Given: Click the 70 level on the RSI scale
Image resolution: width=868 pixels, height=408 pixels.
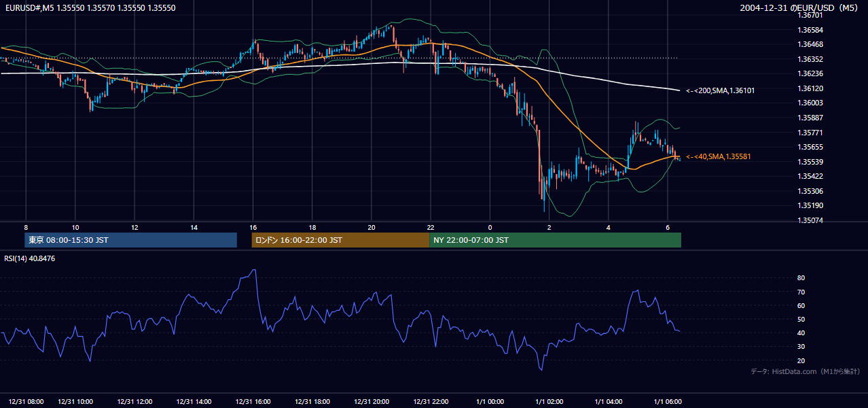Looking at the screenshot, I should (801, 292).
